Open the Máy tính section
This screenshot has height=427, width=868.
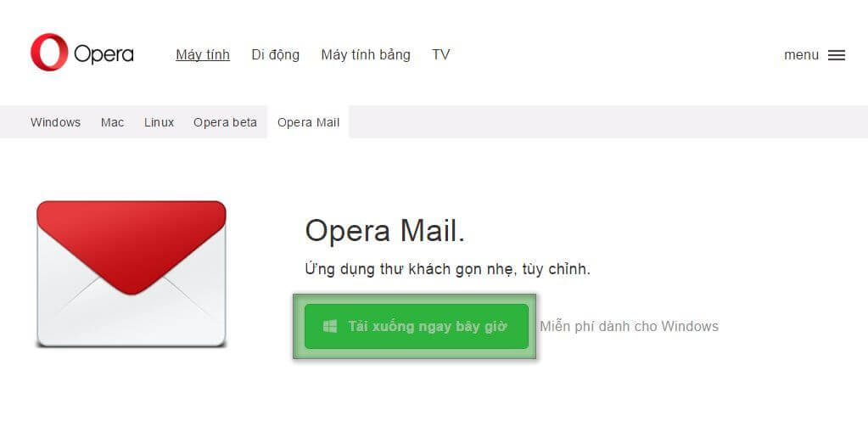[203, 55]
